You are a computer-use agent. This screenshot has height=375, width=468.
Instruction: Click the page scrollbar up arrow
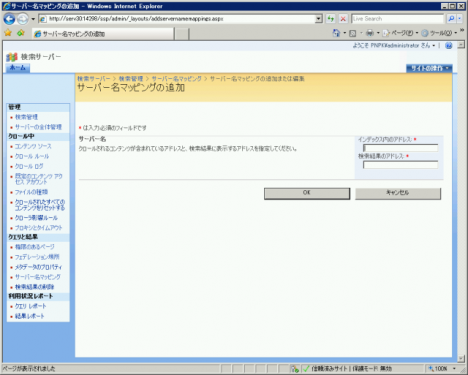[461, 45]
